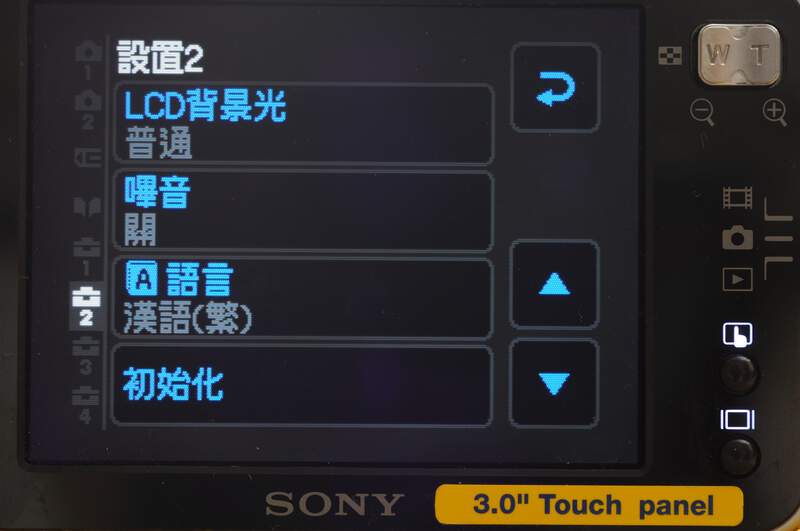Switch to shooting settings tab 1
This screenshot has height=531, width=800.
point(88,59)
